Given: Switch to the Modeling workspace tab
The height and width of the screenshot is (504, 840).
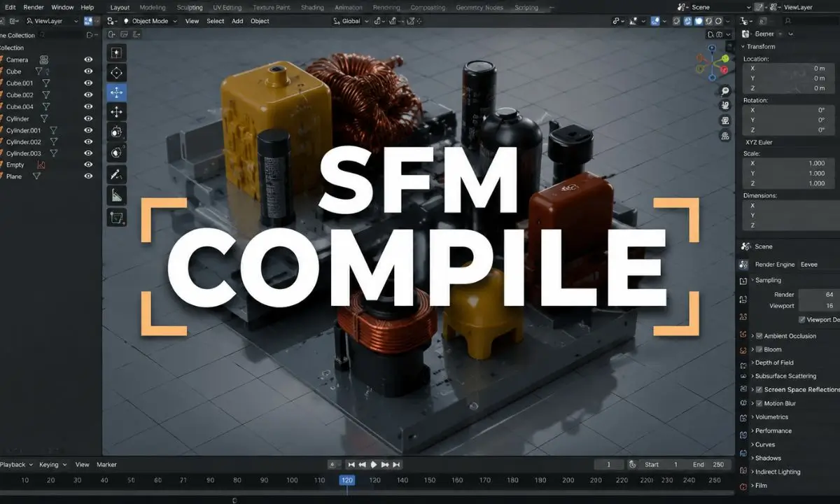Looking at the screenshot, I should tap(153, 8).
